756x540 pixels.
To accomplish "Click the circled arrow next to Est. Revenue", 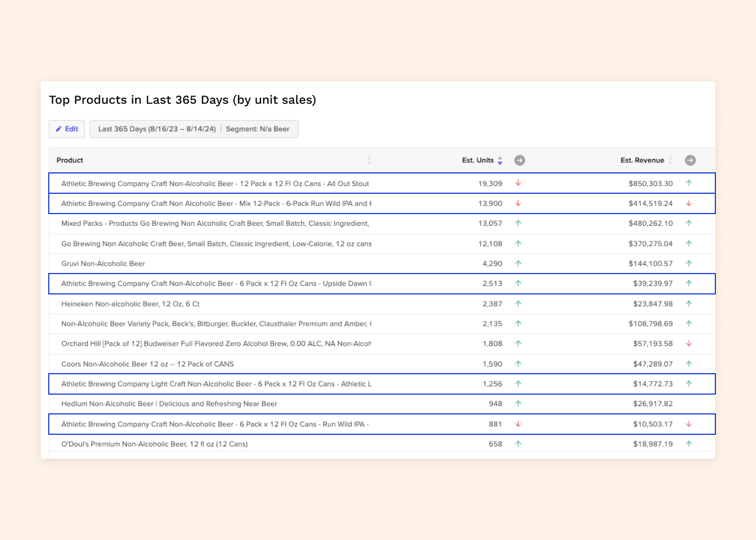I will tap(690, 161).
